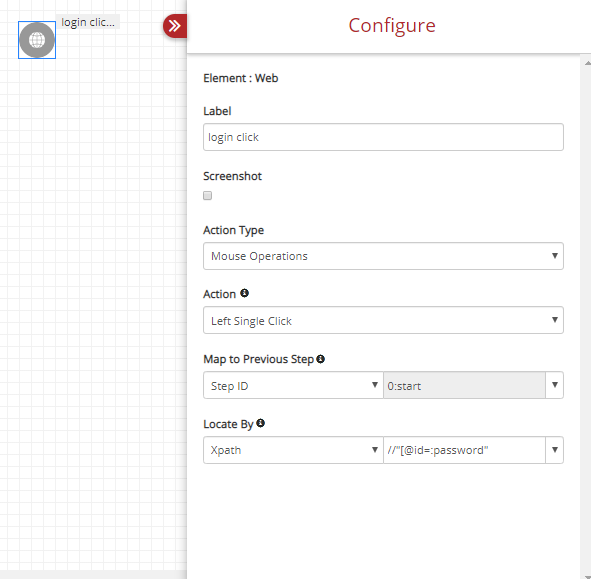The image size is (591, 579).
Task: Click the 'login clic...' node label
Action: (88, 22)
